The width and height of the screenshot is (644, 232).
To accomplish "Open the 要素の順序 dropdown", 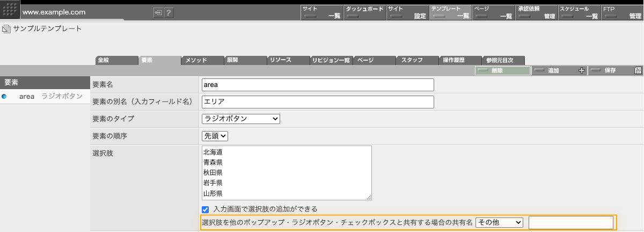I will [x=215, y=136].
